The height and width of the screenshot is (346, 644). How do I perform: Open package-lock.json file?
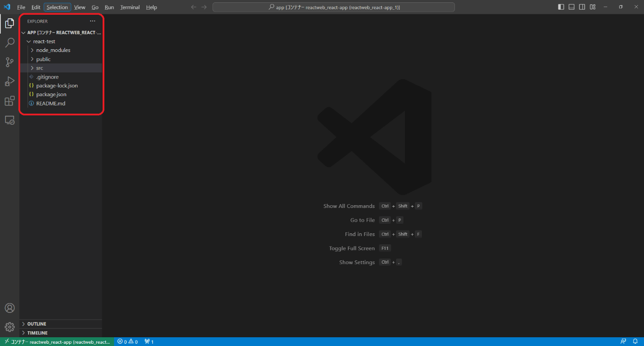(61, 86)
